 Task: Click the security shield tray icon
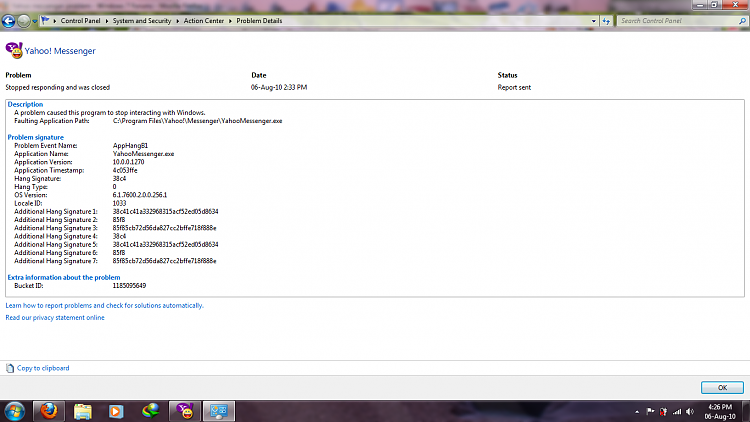tap(663, 411)
